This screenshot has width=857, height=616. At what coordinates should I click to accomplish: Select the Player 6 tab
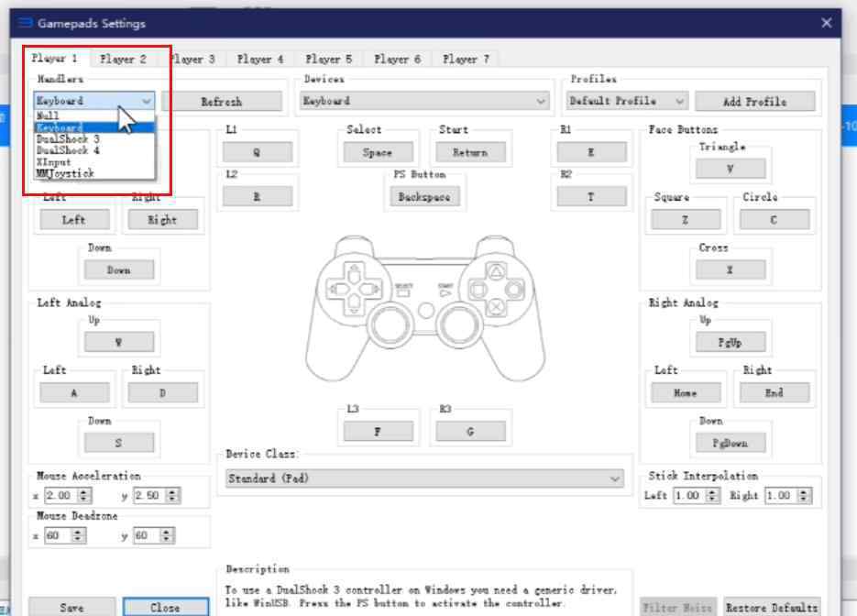click(x=398, y=59)
